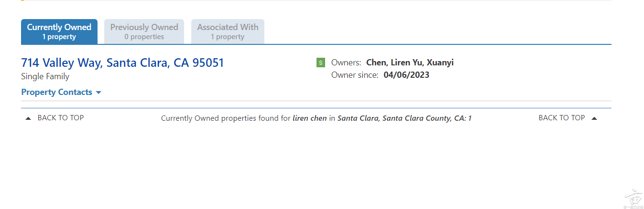Click the Owners: field label

[x=346, y=63]
